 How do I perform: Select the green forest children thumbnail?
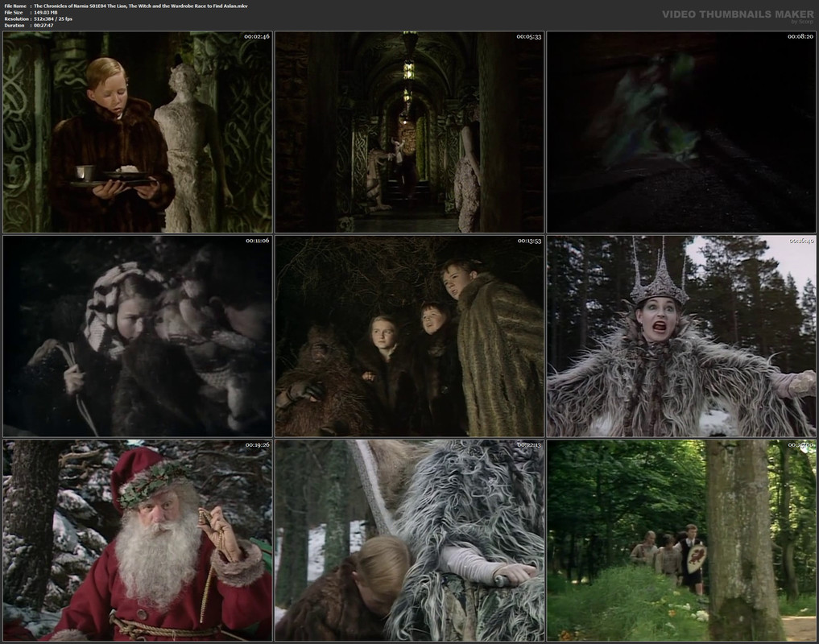(681, 540)
